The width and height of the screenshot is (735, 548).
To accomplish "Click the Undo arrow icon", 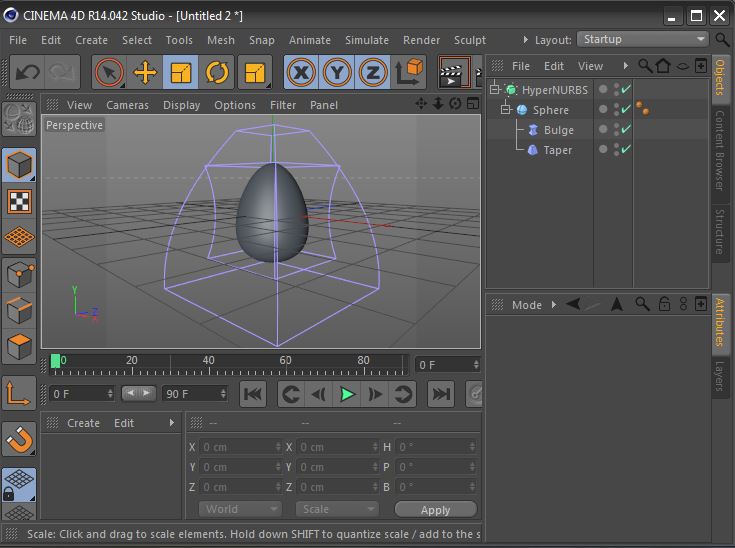I will 27,72.
